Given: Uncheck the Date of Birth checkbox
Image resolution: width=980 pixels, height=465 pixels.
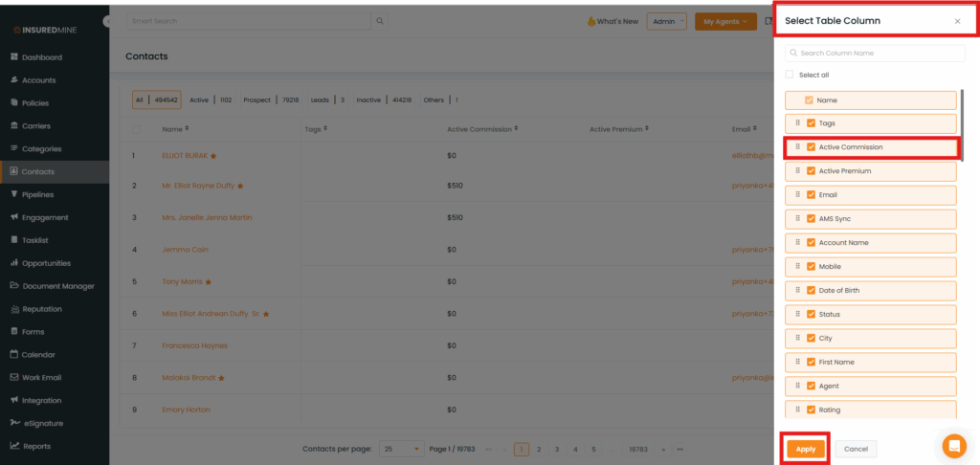Looking at the screenshot, I should (812, 291).
